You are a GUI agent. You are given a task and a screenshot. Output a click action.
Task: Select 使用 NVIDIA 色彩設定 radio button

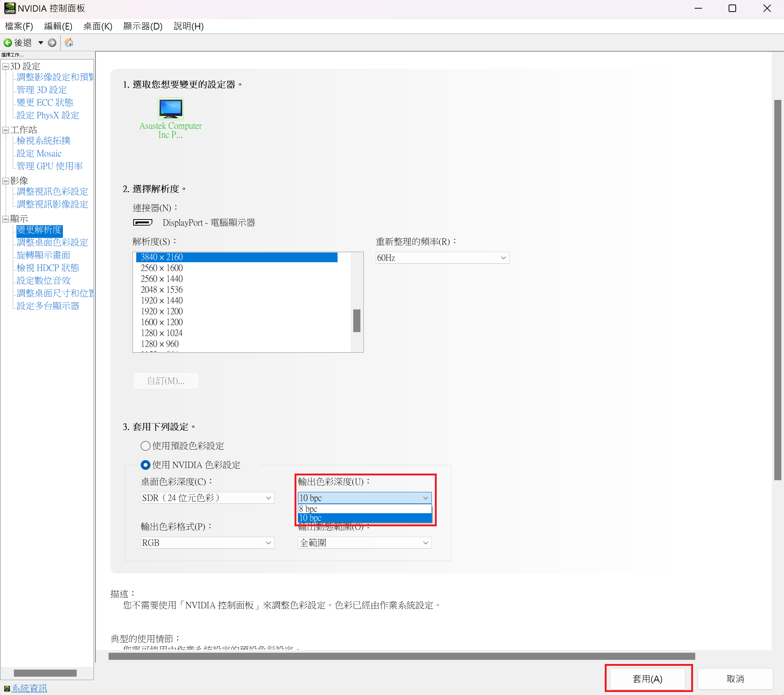(x=145, y=465)
